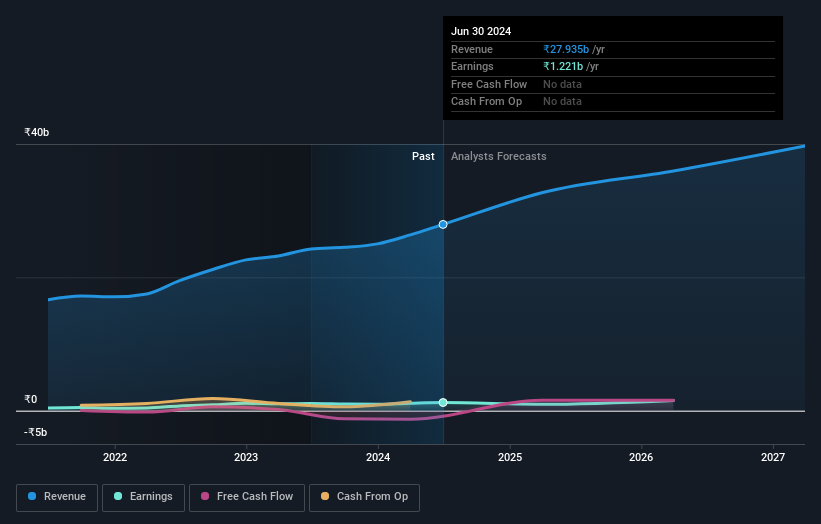
Task: Click the ₹40b y-axis label
Action: (37, 132)
